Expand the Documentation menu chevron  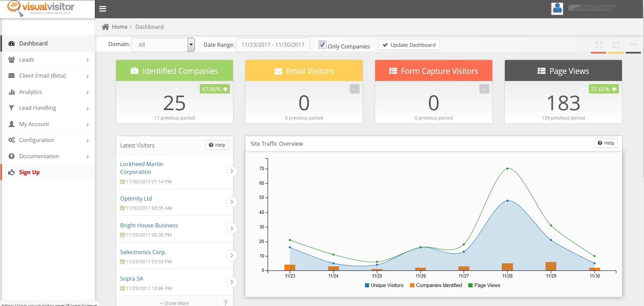tap(88, 156)
